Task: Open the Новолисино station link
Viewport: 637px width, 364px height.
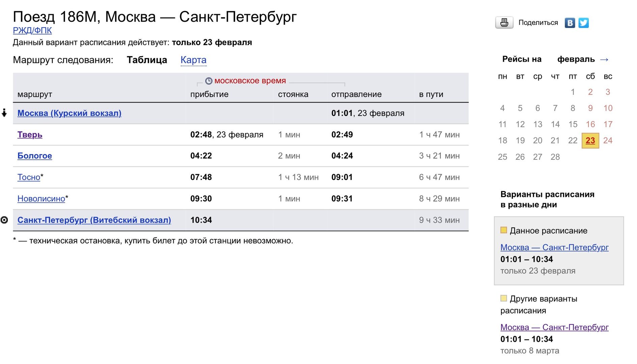Action: click(41, 199)
